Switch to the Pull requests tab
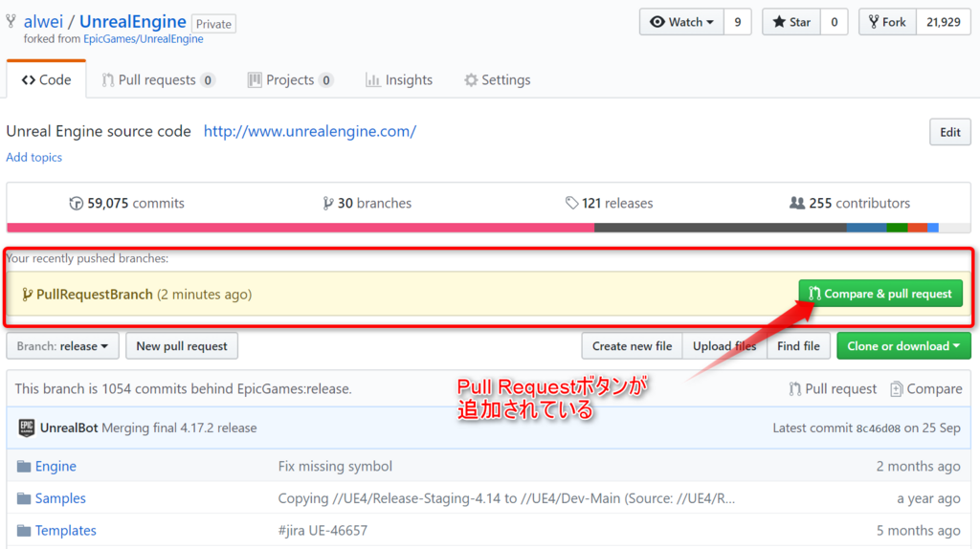The height and width of the screenshot is (549, 980). point(158,80)
